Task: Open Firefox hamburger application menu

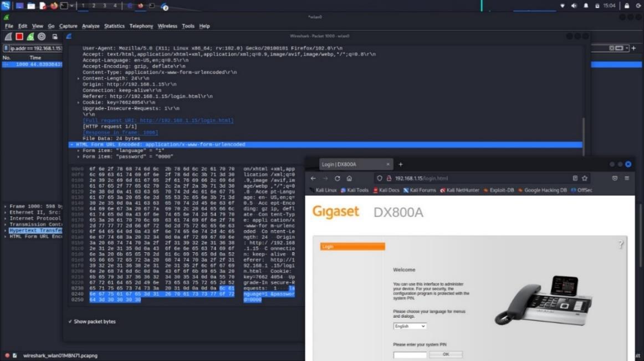Action: click(627, 179)
